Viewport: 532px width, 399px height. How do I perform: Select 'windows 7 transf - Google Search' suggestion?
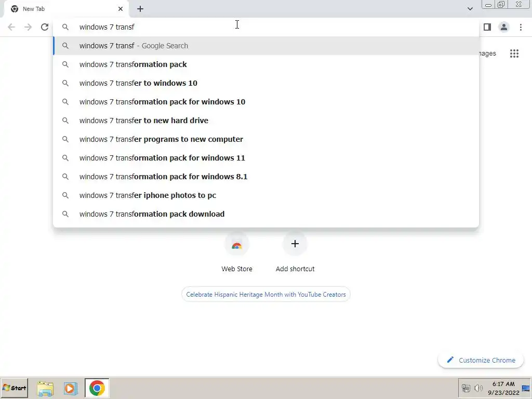(266, 46)
